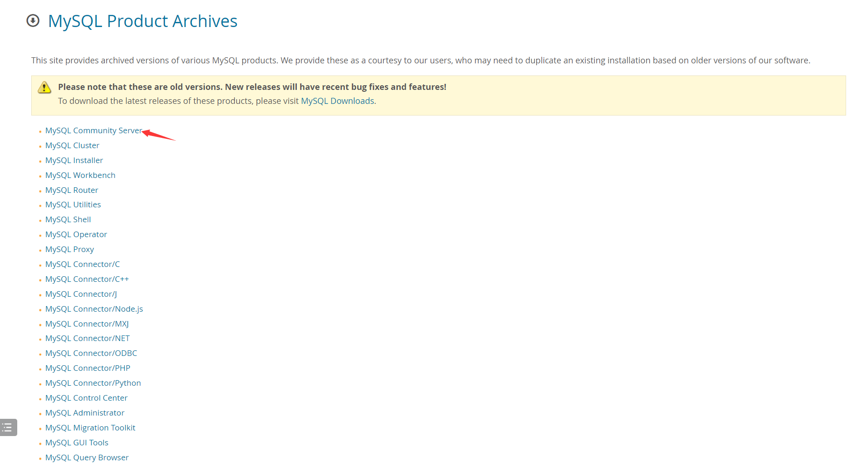The image size is (868, 464).
Task: Open MySQL Connector/PHP archive
Action: click(x=88, y=368)
